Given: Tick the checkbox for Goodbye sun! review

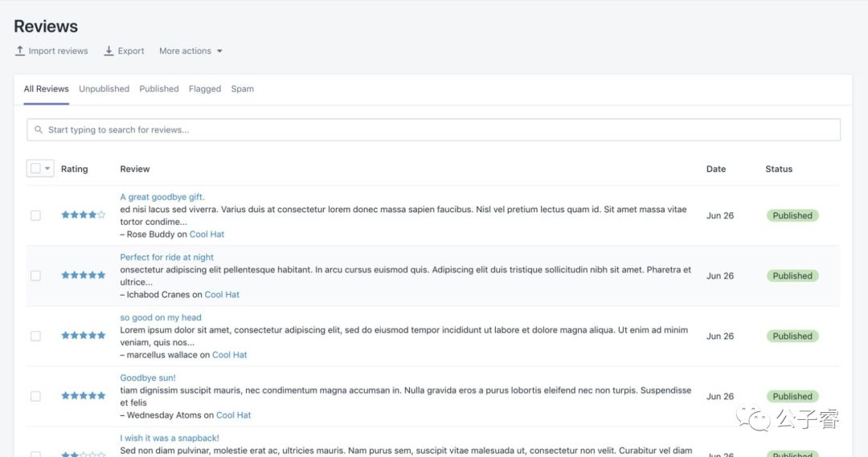Looking at the screenshot, I should pos(35,397).
